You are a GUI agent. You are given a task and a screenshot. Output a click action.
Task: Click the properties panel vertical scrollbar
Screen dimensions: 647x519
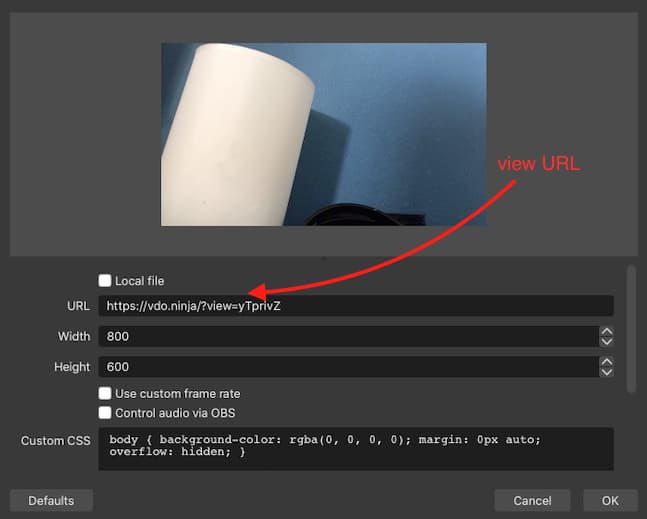tap(631, 329)
